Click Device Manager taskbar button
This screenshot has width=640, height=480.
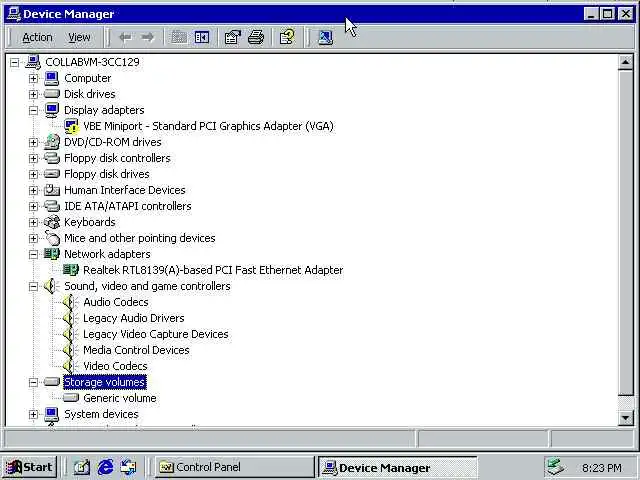click(398, 467)
